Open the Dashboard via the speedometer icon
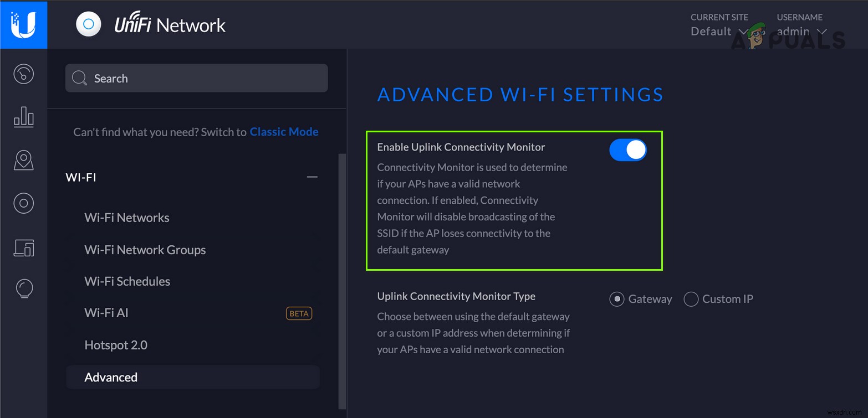Viewport: 868px width, 418px height. point(24,74)
